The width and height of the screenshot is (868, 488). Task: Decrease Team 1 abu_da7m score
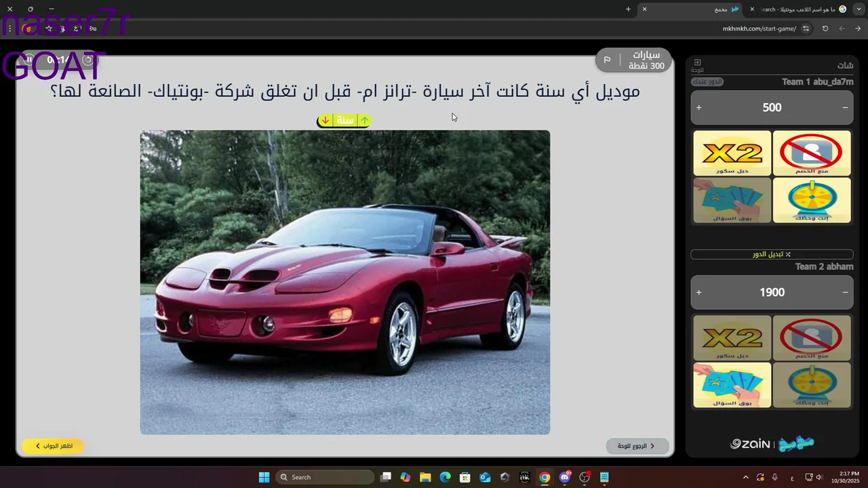click(845, 107)
